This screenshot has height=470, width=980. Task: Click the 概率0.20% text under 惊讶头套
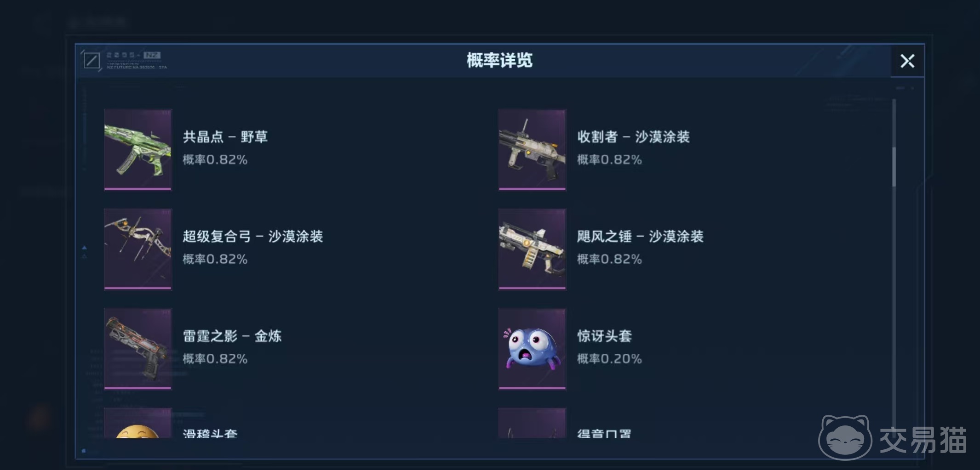(x=609, y=359)
